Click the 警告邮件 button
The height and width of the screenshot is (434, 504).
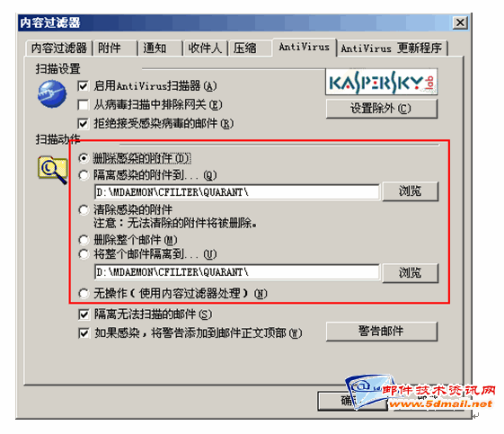pyautogui.click(x=382, y=332)
